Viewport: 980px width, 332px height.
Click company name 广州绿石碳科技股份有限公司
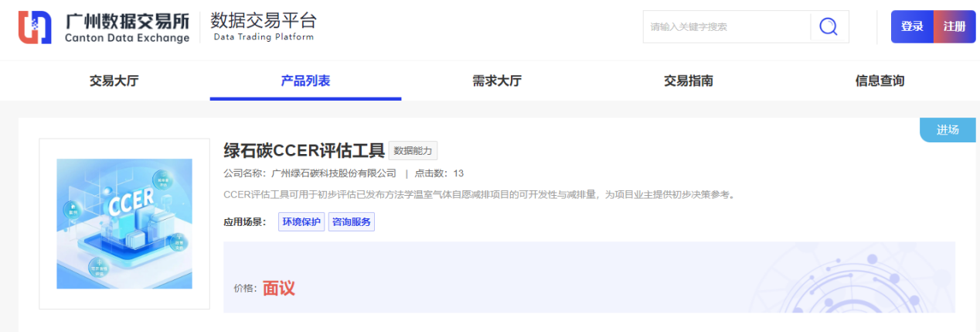tap(334, 173)
